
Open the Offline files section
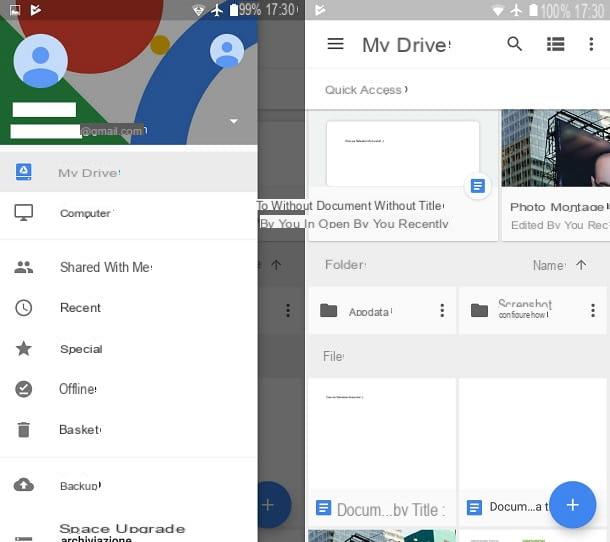click(x=128, y=389)
